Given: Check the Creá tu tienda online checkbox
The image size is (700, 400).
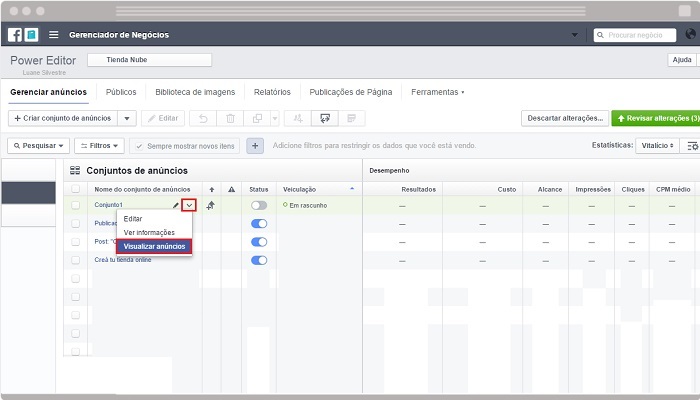Looking at the screenshot, I should (x=75, y=260).
